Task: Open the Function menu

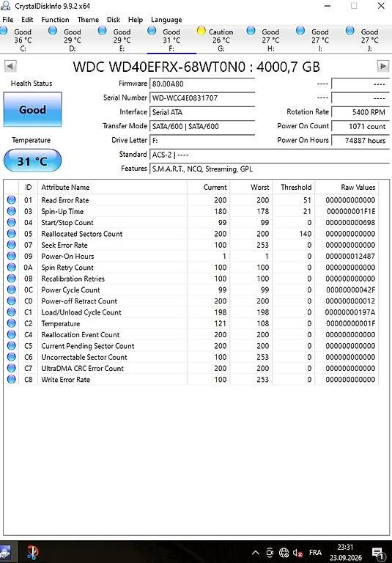Action: coord(55,20)
